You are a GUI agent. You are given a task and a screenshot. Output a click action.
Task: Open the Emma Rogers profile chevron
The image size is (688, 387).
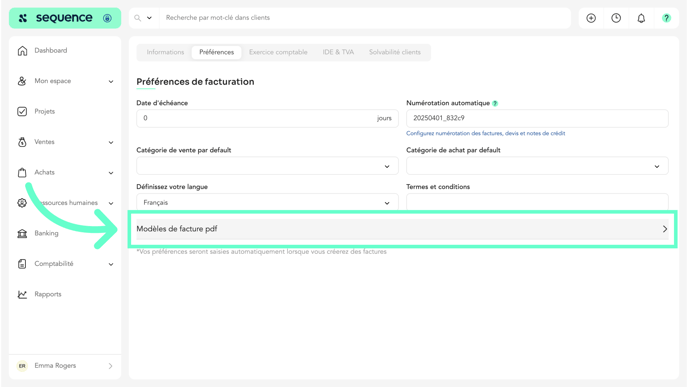tap(110, 366)
